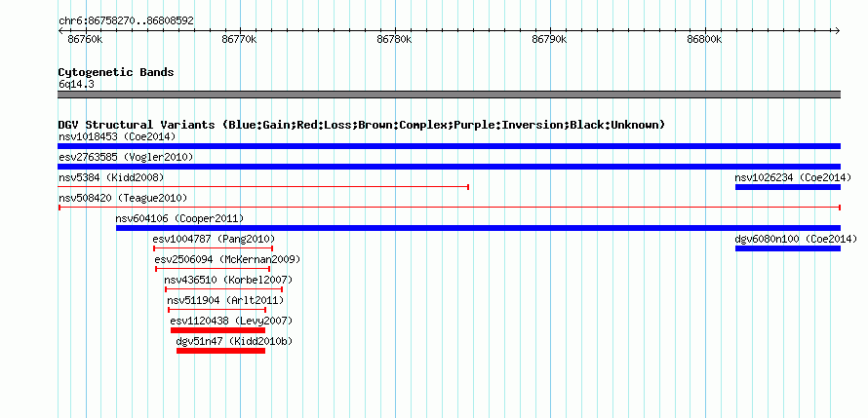The width and height of the screenshot is (868, 418).
Task: Select the blue nsv1026234 gain bar
Action: (x=788, y=187)
